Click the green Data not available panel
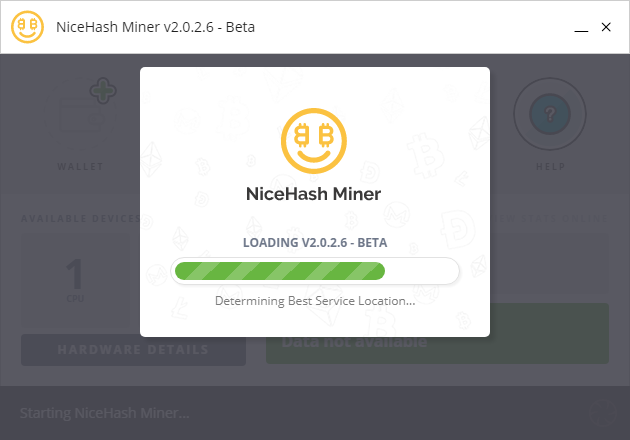The width and height of the screenshot is (630, 440). (x=437, y=334)
